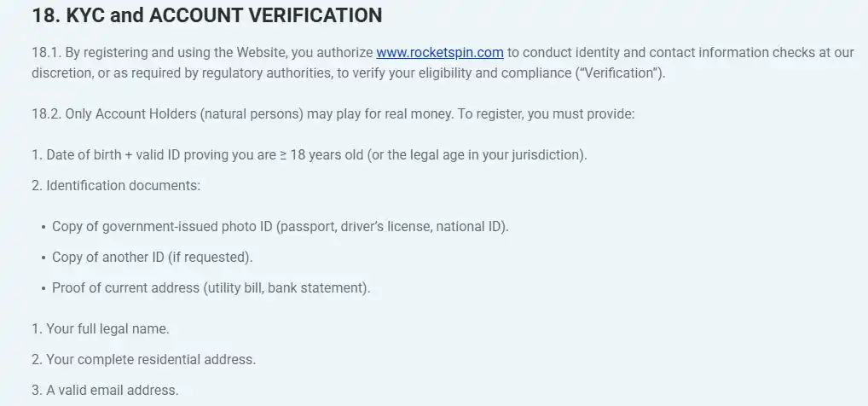Viewport: 868px width, 406px height.
Task: Click the "Your complete residential address" item
Action: point(143,359)
